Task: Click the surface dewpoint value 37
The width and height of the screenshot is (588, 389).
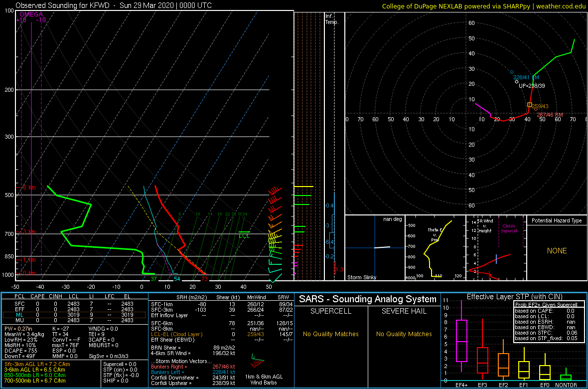Action: (153, 279)
